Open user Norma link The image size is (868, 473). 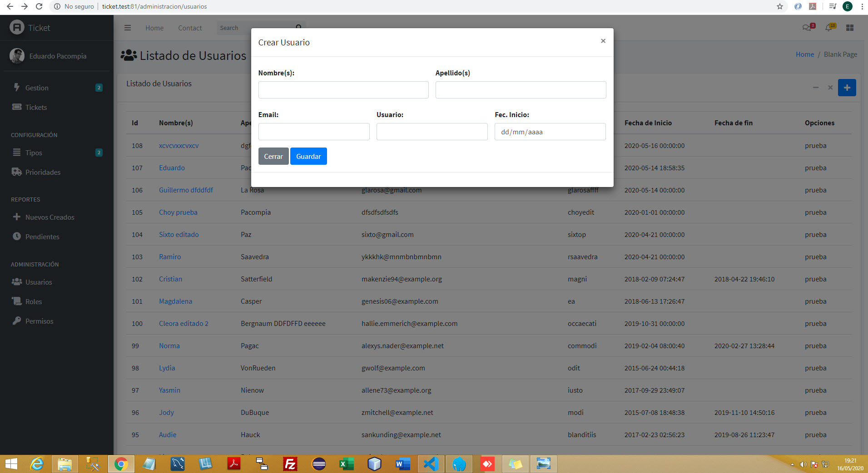(169, 346)
